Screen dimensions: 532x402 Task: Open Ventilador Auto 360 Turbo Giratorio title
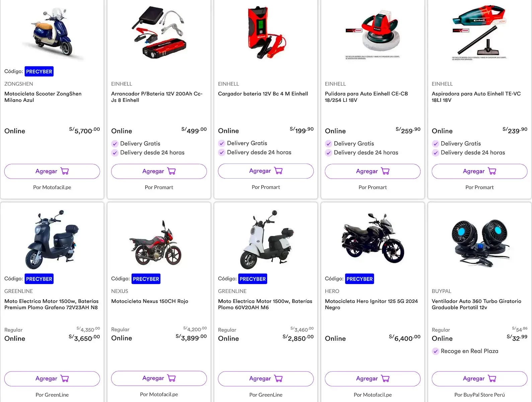(x=476, y=304)
